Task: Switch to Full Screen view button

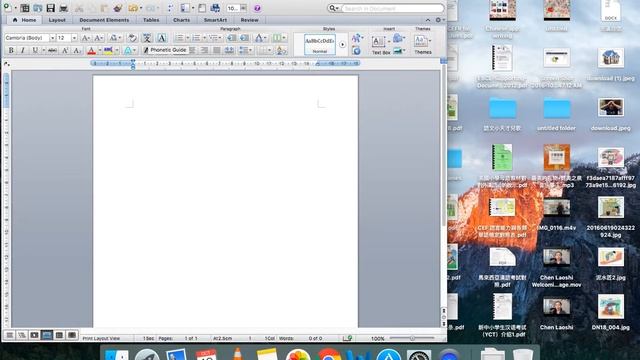Action: (72, 335)
